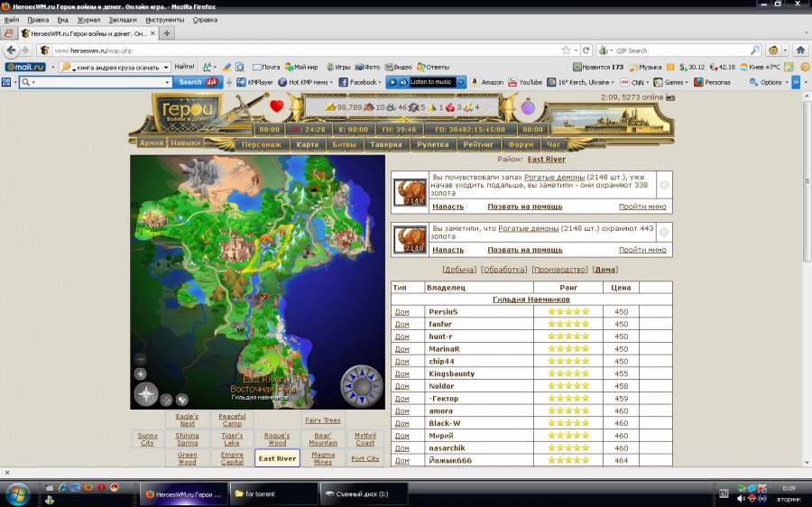Expand mail.ru search suggestions dropdown
This screenshot has width=812, height=507.
[x=166, y=68]
